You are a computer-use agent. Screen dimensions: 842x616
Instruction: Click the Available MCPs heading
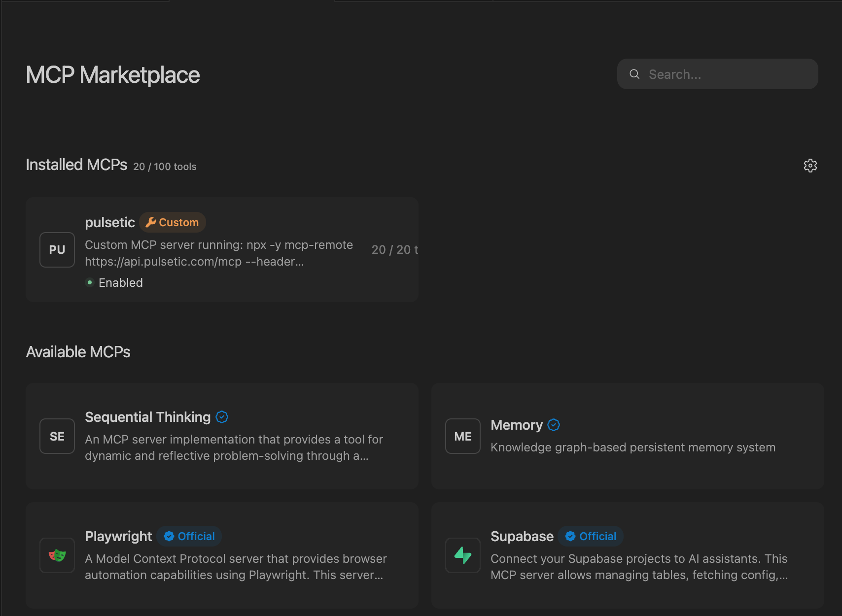point(78,352)
